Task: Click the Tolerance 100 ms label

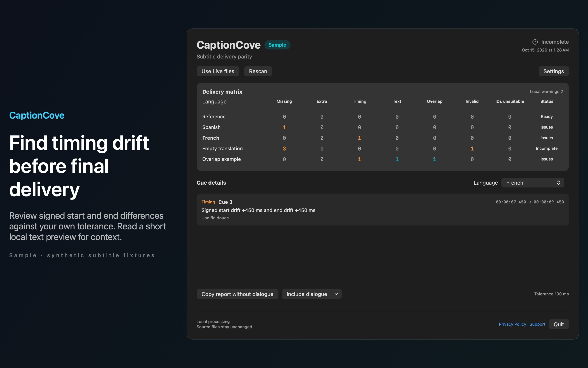Action: click(x=551, y=294)
